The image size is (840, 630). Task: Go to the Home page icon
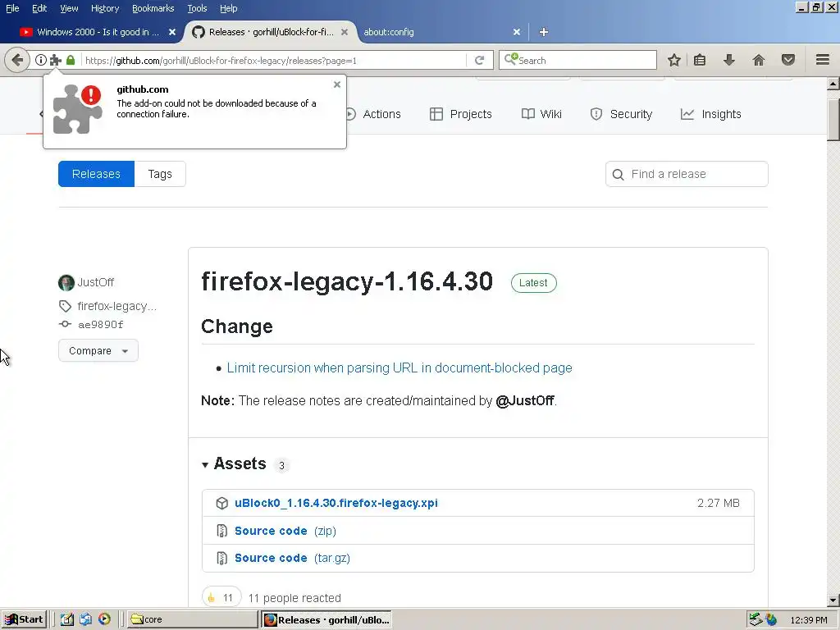point(759,60)
